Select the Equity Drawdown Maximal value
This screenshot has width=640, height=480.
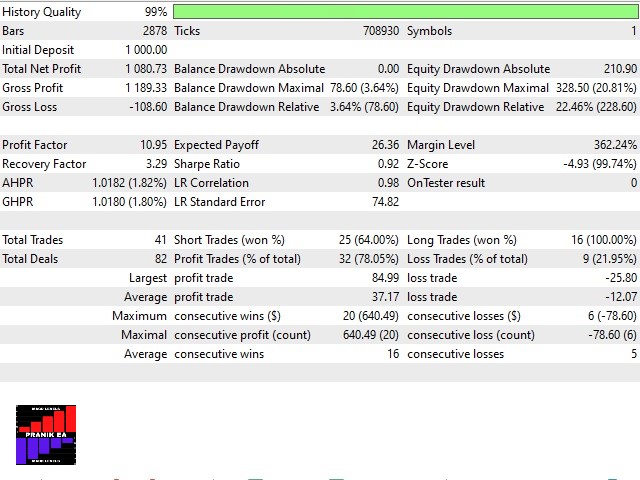click(593, 88)
